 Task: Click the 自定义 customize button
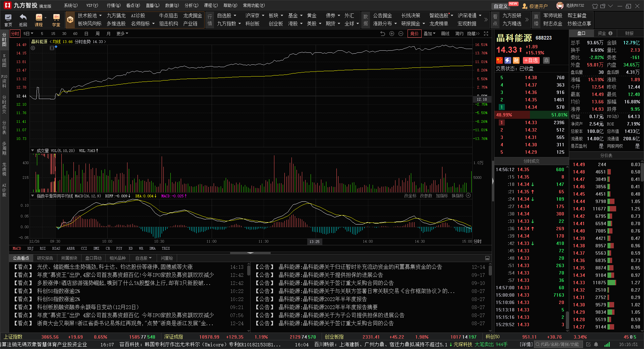[500, 6]
